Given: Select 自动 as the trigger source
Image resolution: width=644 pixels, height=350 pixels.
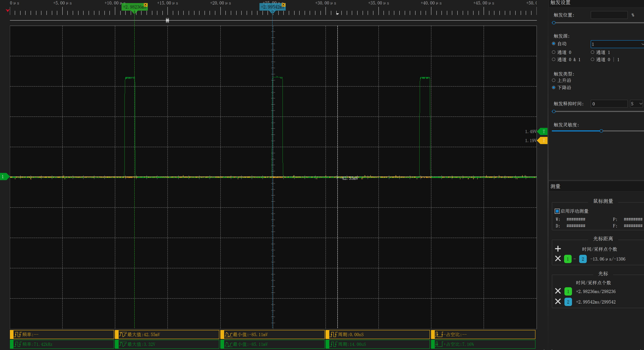Looking at the screenshot, I should (x=554, y=44).
